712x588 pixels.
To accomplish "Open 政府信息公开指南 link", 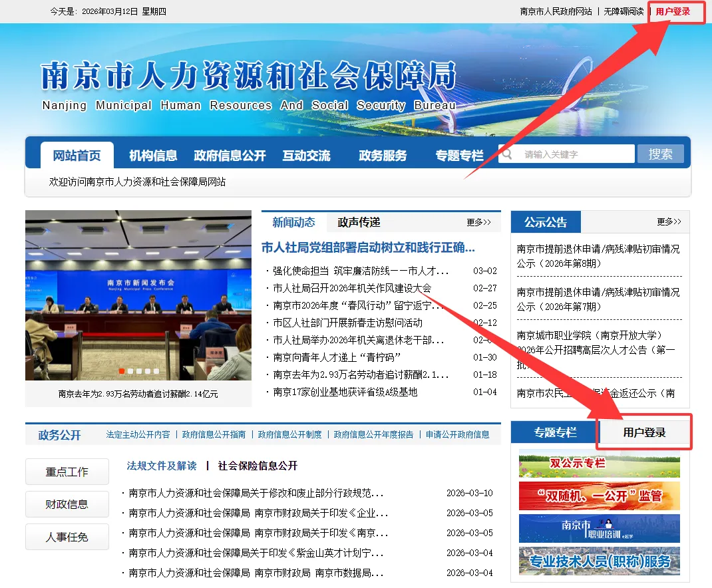I will coord(214,434).
